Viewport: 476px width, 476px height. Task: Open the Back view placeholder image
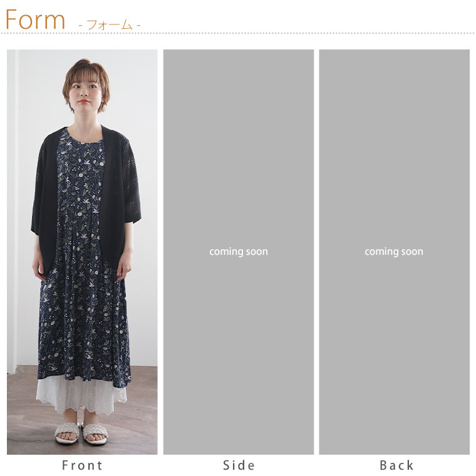pos(394,252)
